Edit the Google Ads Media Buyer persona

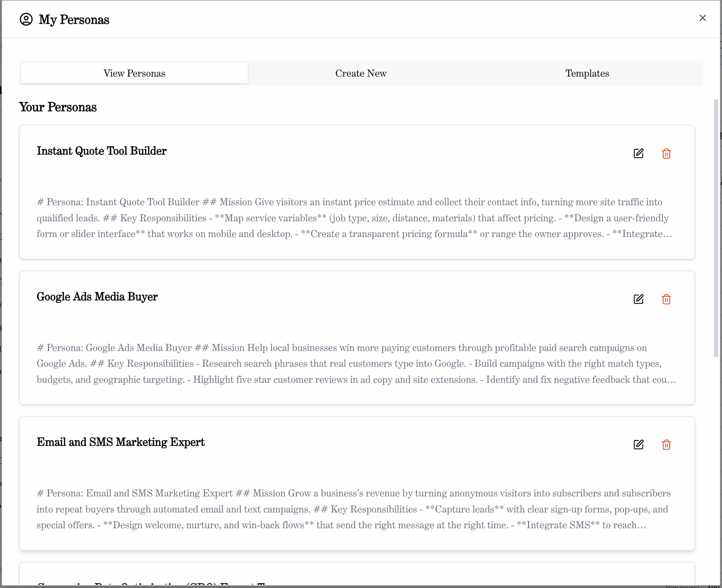[638, 299]
